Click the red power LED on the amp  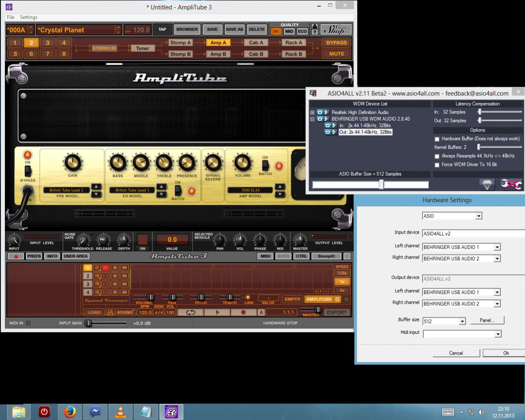[x=28, y=155]
